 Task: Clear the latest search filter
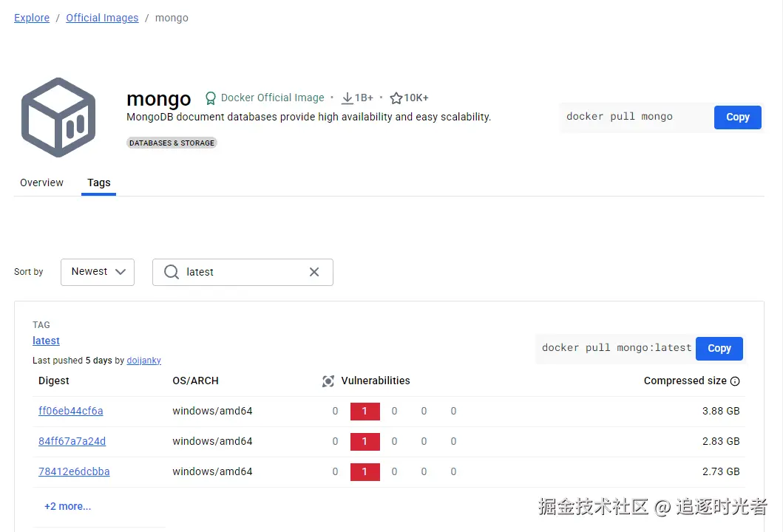point(314,272)
